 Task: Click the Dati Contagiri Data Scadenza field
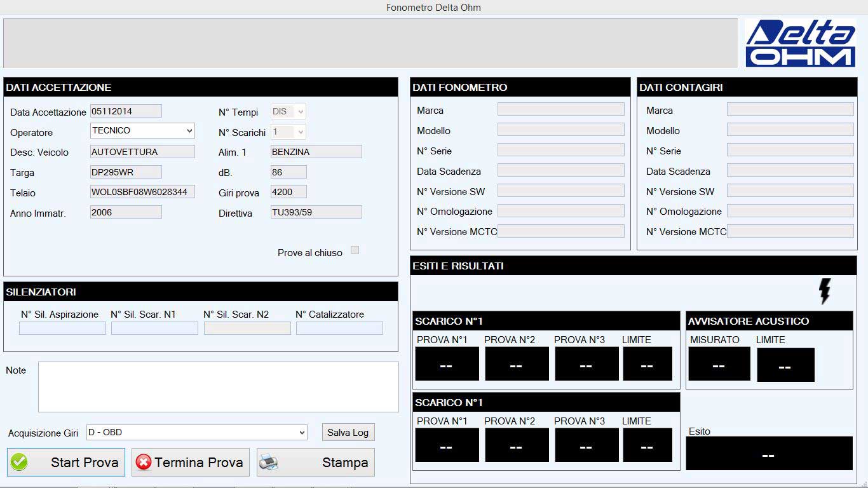tap(790, 170)
